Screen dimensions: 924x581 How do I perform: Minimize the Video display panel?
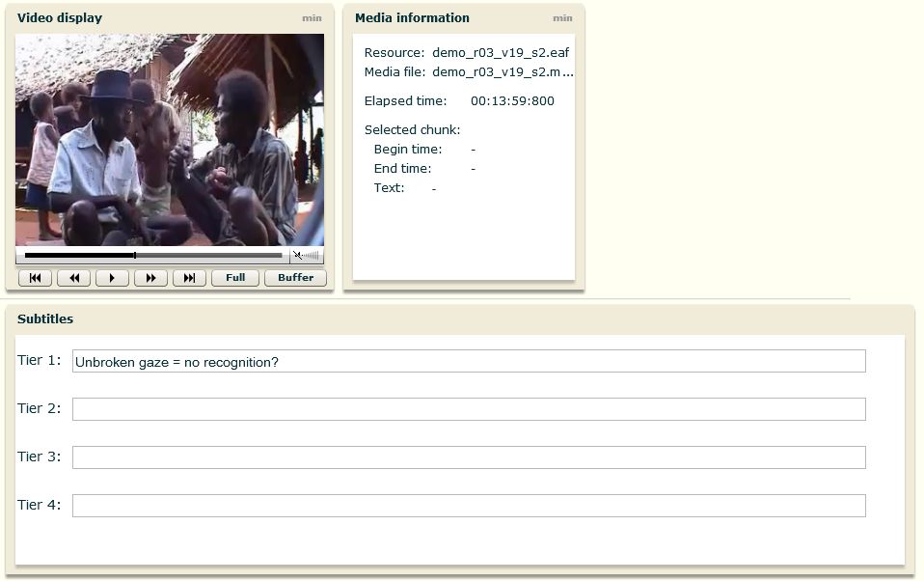pos(312,18)
